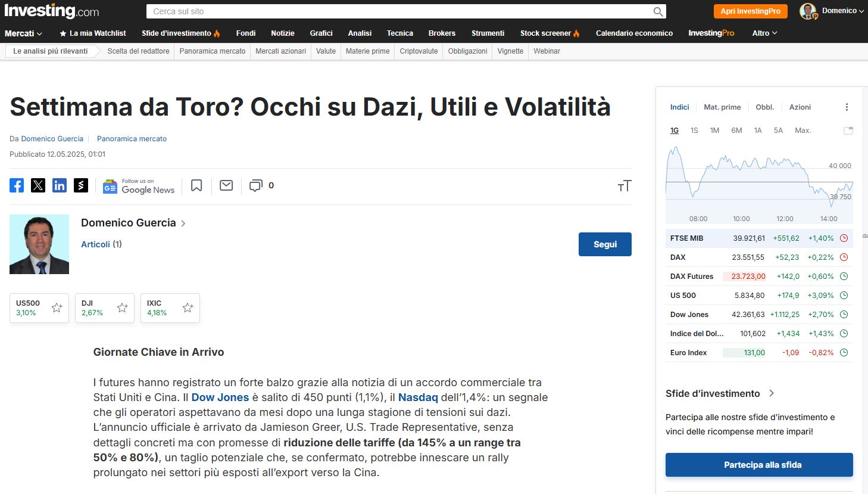The width and height of the screenshot is (868, 494).
Task: Share article on X
Action: click(x=38, y=185)
